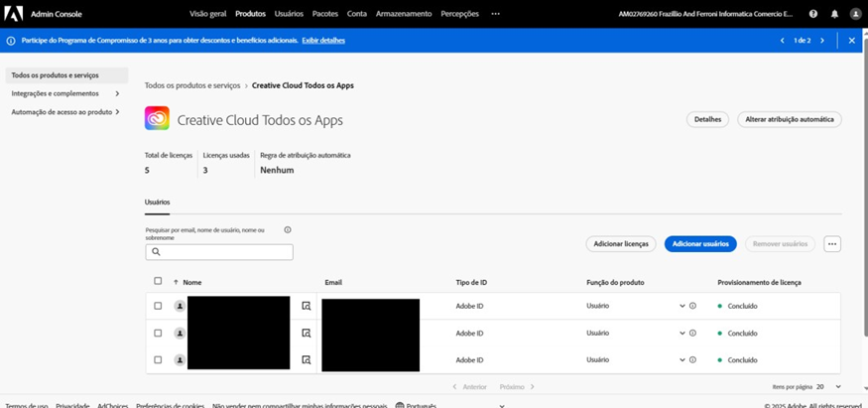
Task: Open details icon for the first user
Action: [x=307, y=306]
